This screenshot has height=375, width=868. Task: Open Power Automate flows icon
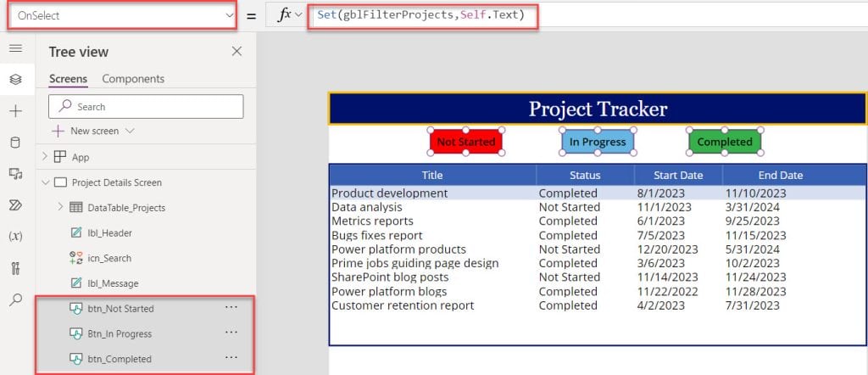[x=15, y=205]
